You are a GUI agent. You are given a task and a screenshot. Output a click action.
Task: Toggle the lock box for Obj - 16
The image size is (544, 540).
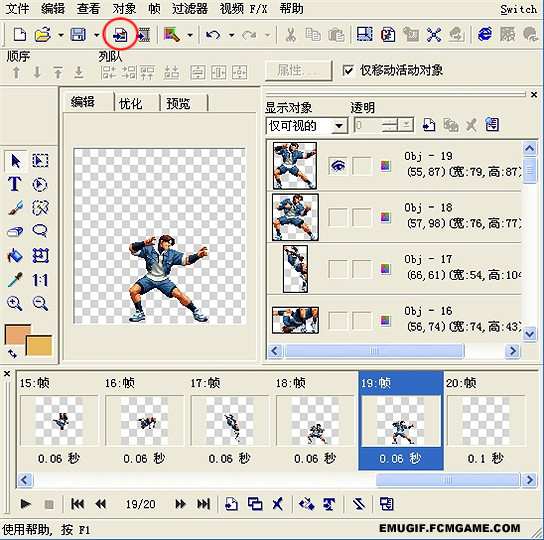pyautogui.click(x=362, y=321)
